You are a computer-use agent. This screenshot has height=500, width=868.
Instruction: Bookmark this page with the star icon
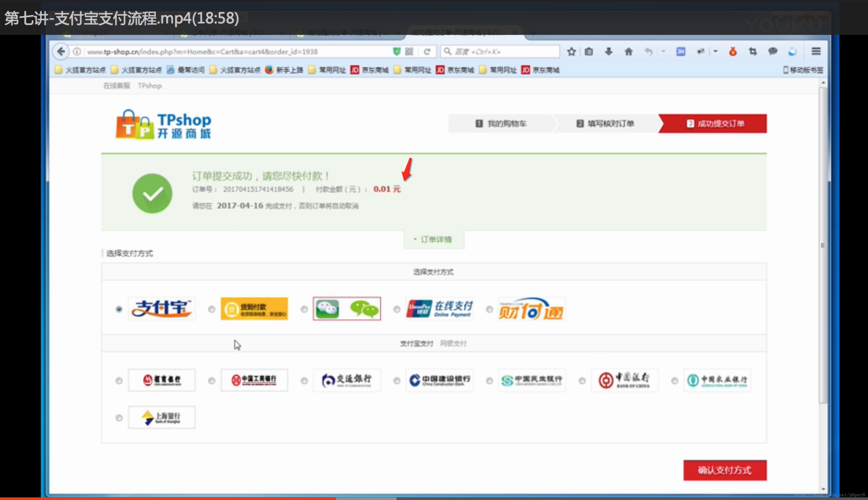click(572, 52)
